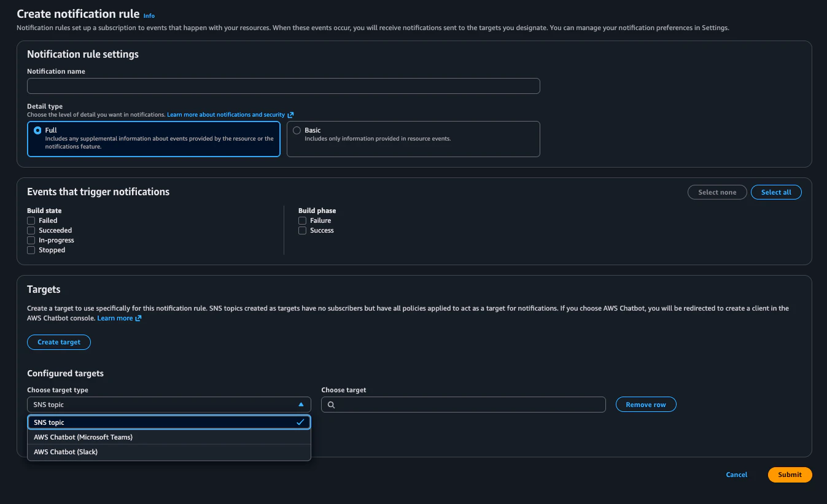Click the Notification name input field
Image resolution: width=827 pixels, height=504 pixels.
pyautogui.click(x=284, y=86)
